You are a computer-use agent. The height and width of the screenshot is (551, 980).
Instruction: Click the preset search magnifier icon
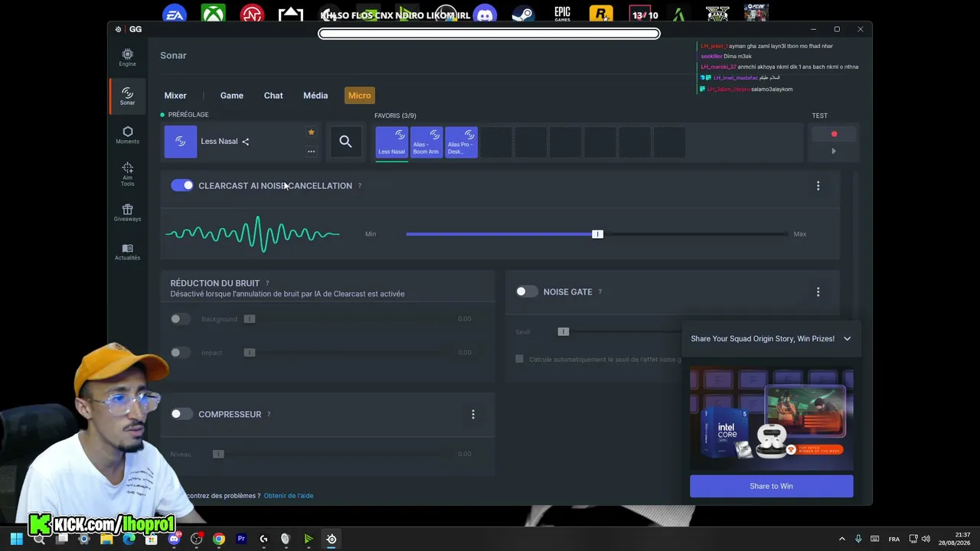pos(345,142)
